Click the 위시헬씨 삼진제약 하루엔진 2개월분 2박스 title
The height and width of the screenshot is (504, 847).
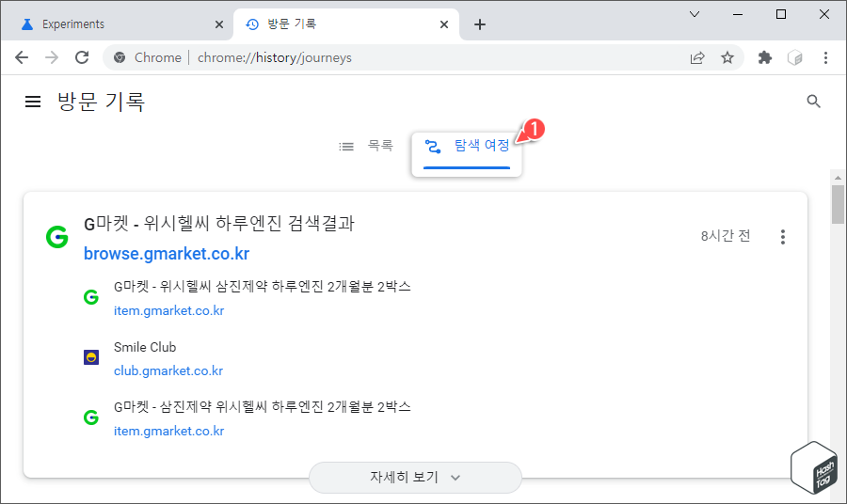tap(262, 287)
